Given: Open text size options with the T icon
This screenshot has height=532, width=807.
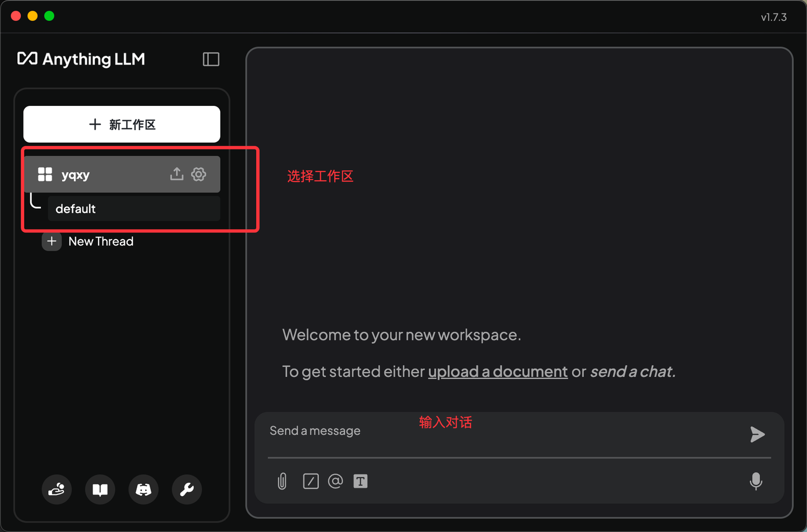Looking at the screenshot, I should pos(360,481).
